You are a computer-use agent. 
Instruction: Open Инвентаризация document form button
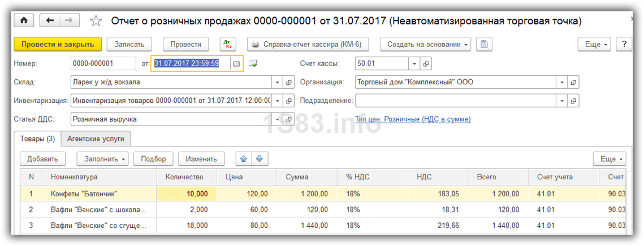[x=288, y=101]
